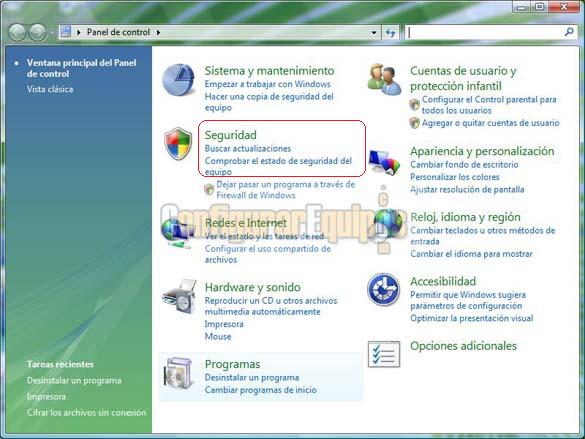Expand the arrow before Panel de control breadcrumb

pos(78,32)
